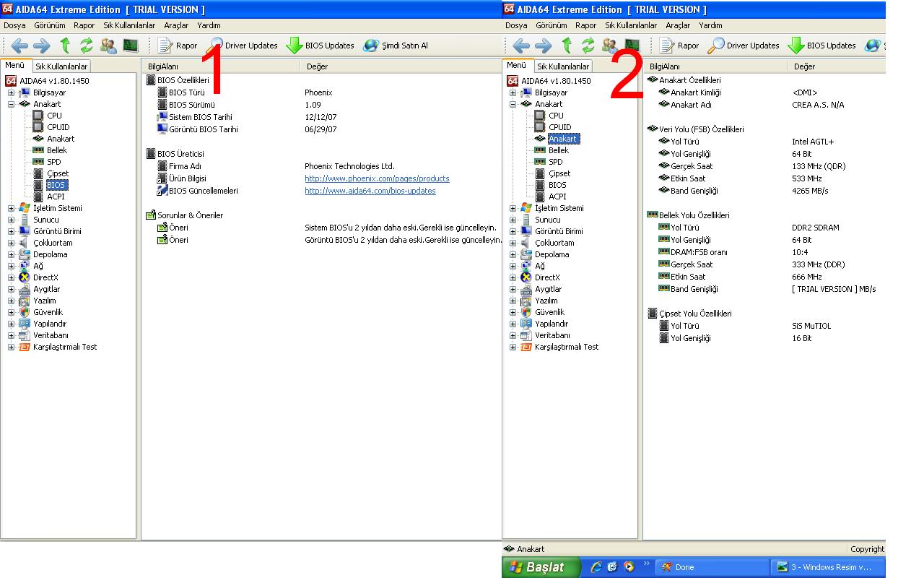Viewport: 924px width, 578px height.
Task: Expand Bilgisayar node in left window tree
Action: (11, 92)
